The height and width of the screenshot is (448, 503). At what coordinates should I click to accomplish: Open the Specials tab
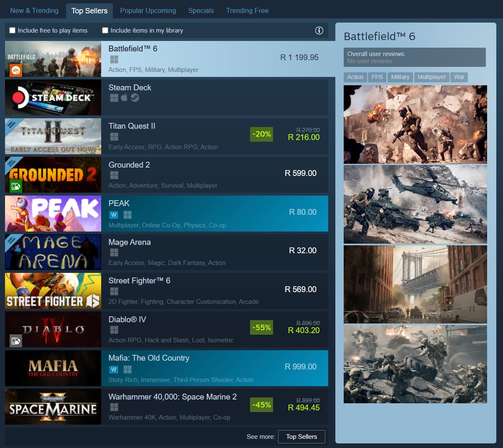[201, 10]
